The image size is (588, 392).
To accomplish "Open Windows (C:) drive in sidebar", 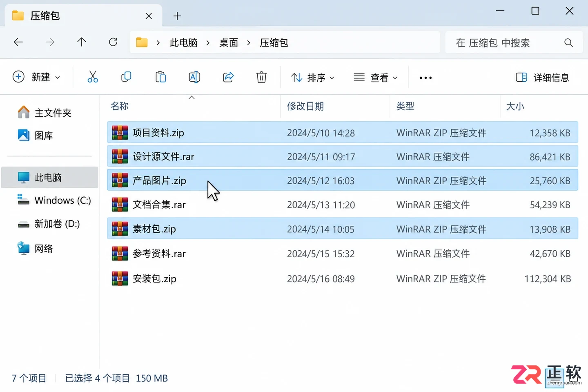I will [54, 200].
